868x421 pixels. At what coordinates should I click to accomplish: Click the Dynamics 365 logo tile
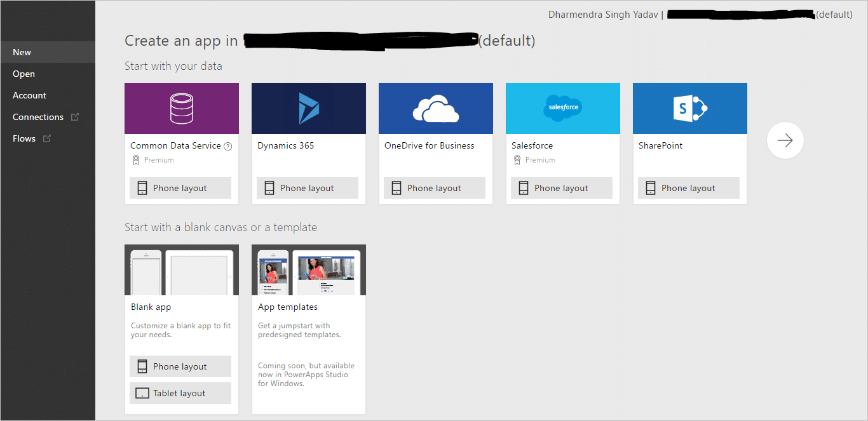click(309, 109)
